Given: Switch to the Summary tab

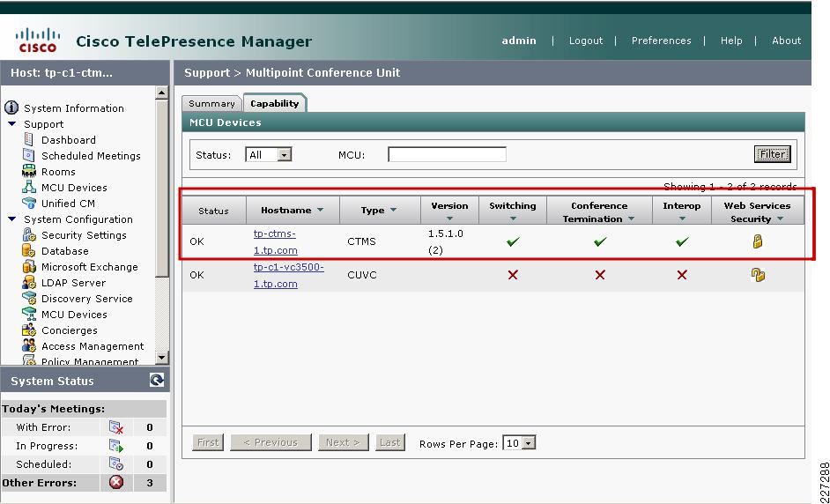Looking at the screenshot, I should (x=211, y=103).
